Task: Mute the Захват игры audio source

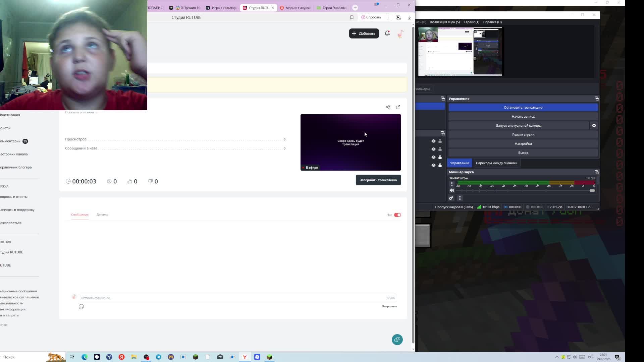Action: click(452, 190)
